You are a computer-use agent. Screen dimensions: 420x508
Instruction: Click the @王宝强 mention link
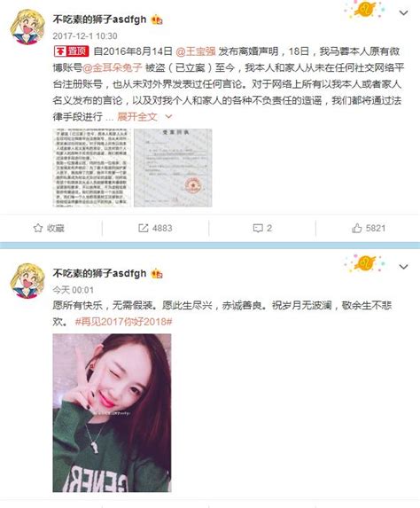tap(196, 51)
